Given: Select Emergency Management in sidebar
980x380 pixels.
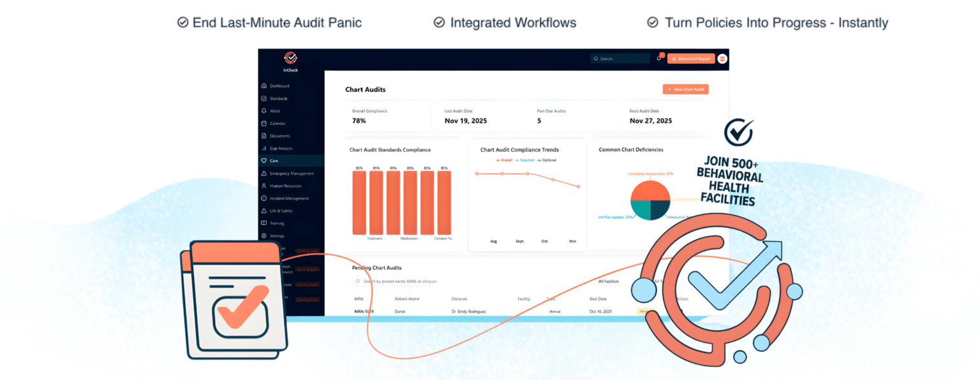Looking at the screenshot, I should tap(287, 173).
